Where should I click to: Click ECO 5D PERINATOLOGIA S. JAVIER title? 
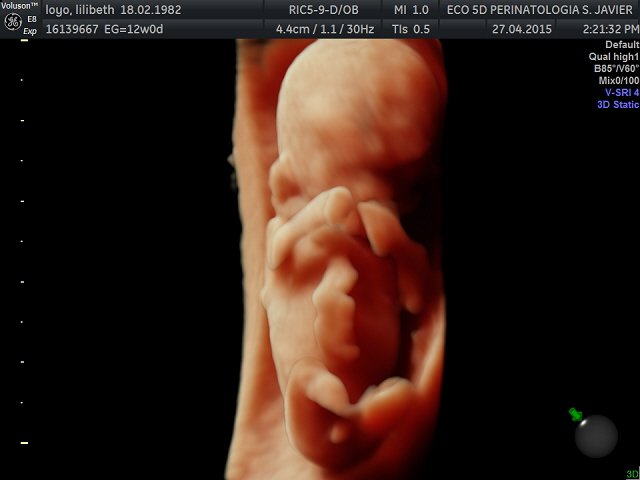click(x=540, y=10)
